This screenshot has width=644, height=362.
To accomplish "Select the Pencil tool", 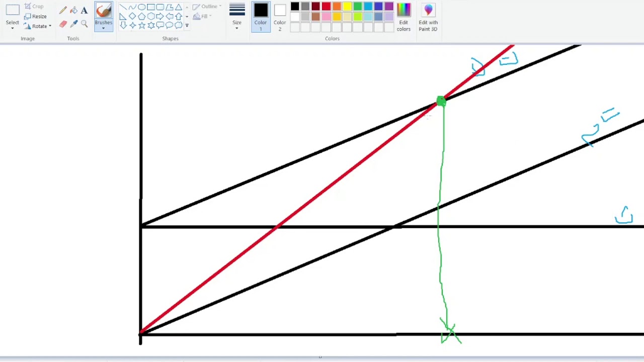I will (63, 10).
